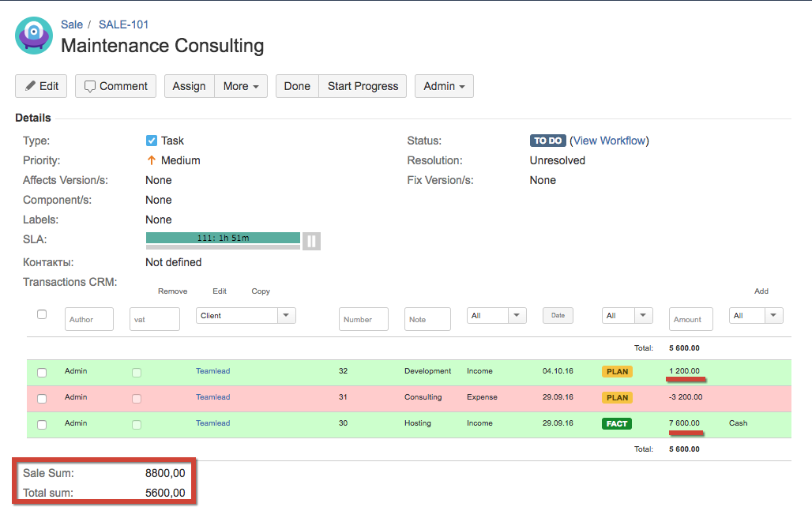Viewport: 812px width, 507px height.
Task: Check the Development transaction row checkbox
Action: click(x=42, y=372)
